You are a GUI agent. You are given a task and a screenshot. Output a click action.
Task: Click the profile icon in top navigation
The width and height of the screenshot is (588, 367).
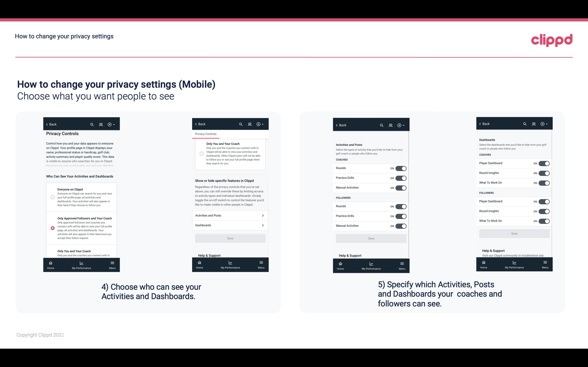pos(101,124)
